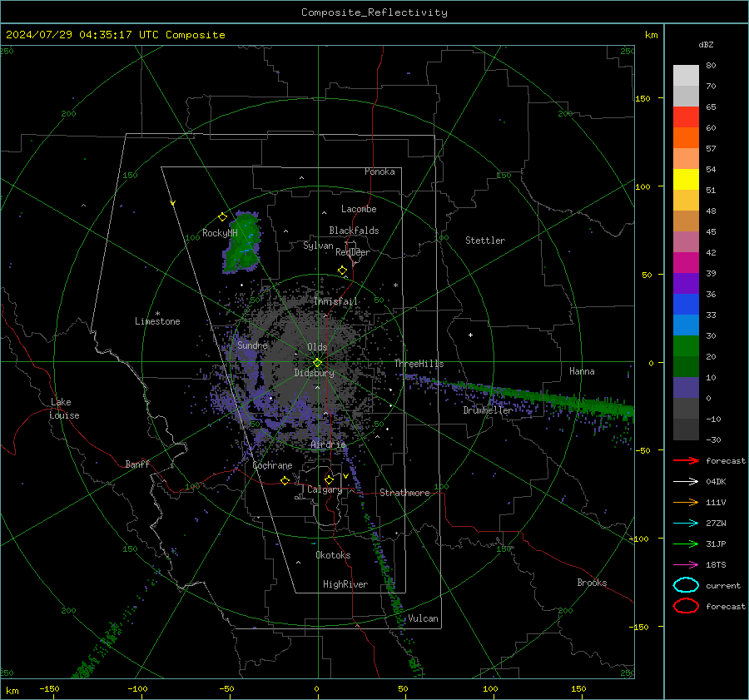749x700 pixels.
Task: Select yellow diamond marker beside RockyMH
Action: tap(222, 217)
